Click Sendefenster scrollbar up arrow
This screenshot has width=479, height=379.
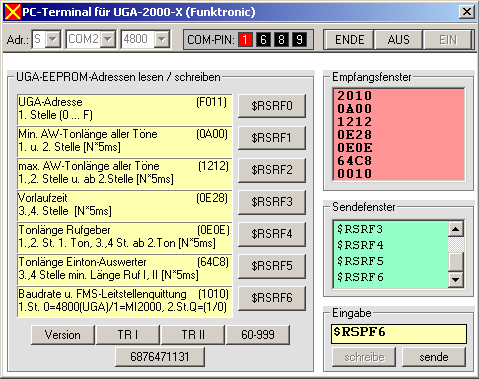coord(456,229)
